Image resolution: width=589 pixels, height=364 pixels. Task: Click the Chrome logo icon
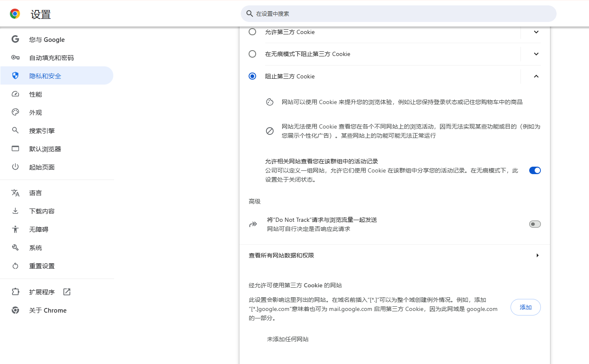[x=15, y=14]
